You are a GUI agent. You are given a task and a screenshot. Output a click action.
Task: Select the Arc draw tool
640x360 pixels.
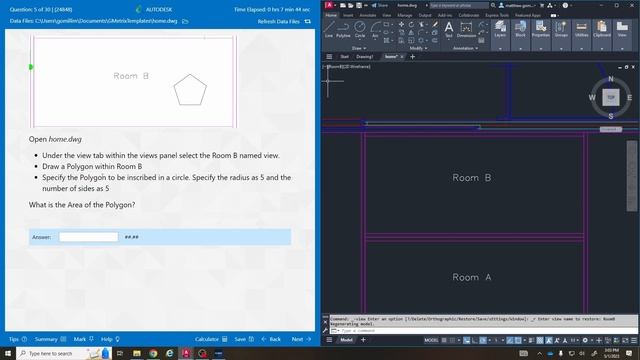click(375, 29)
